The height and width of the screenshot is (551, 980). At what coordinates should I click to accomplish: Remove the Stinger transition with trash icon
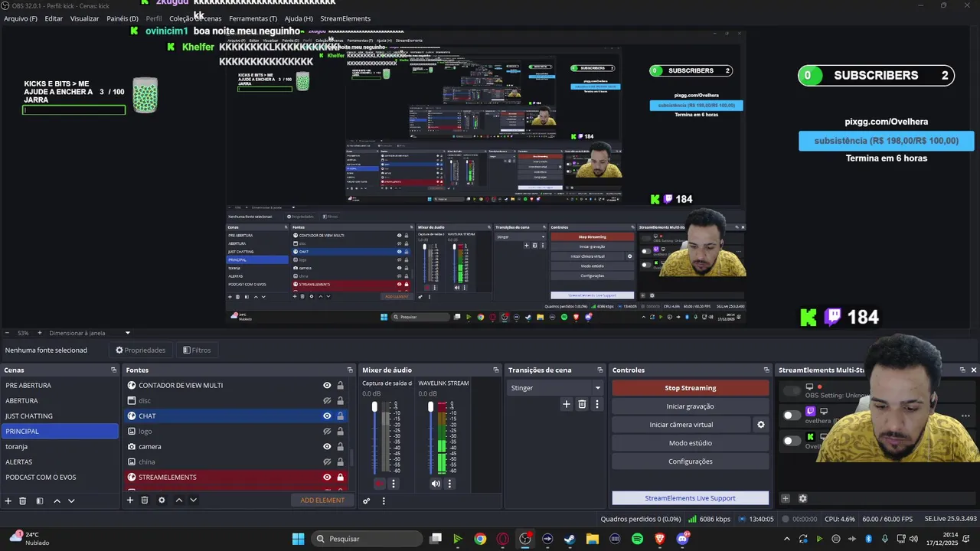click(x=582, y=404)
